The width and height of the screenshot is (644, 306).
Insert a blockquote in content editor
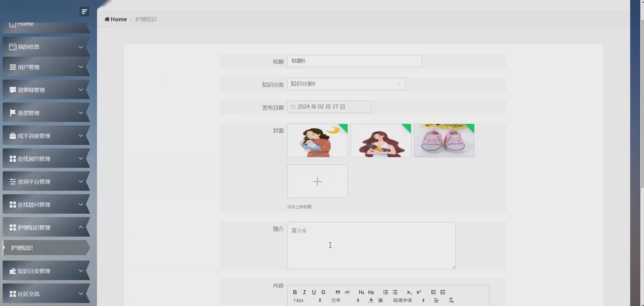pos(337,292)
